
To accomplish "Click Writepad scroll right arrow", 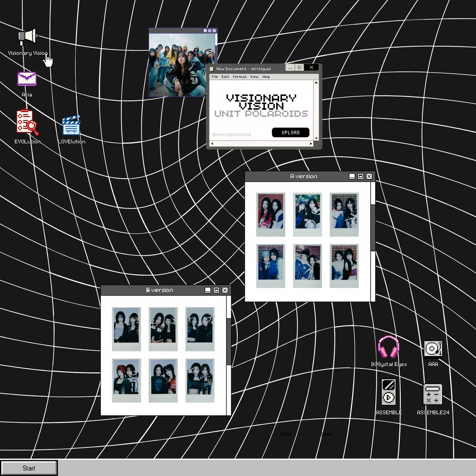I will click(311, 144).
